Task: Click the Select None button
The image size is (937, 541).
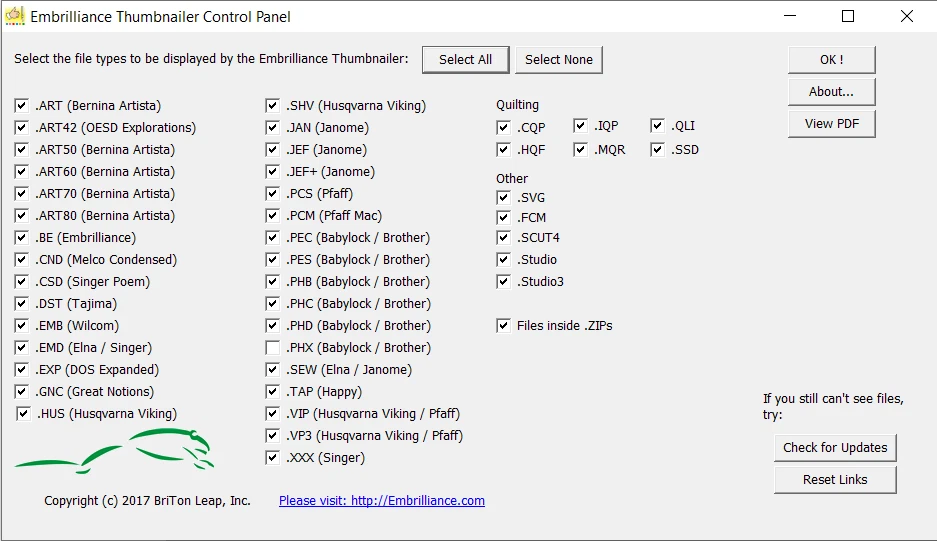Action: coord(559,60)
